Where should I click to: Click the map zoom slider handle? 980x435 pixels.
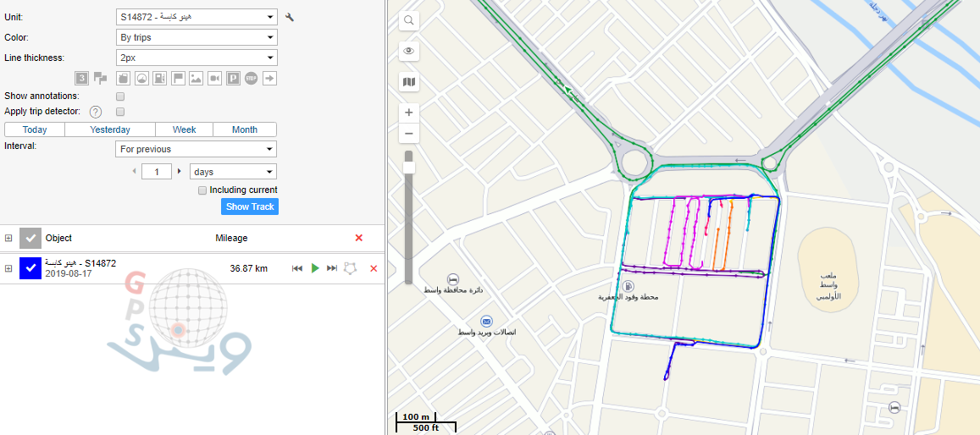pyautogui.click(x=409, y=168)
